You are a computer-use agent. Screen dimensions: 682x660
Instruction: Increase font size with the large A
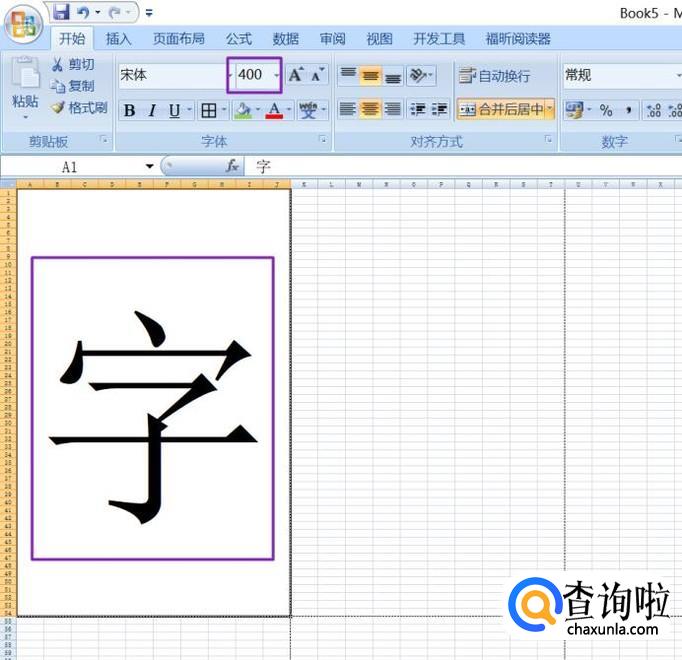point(296,75)
